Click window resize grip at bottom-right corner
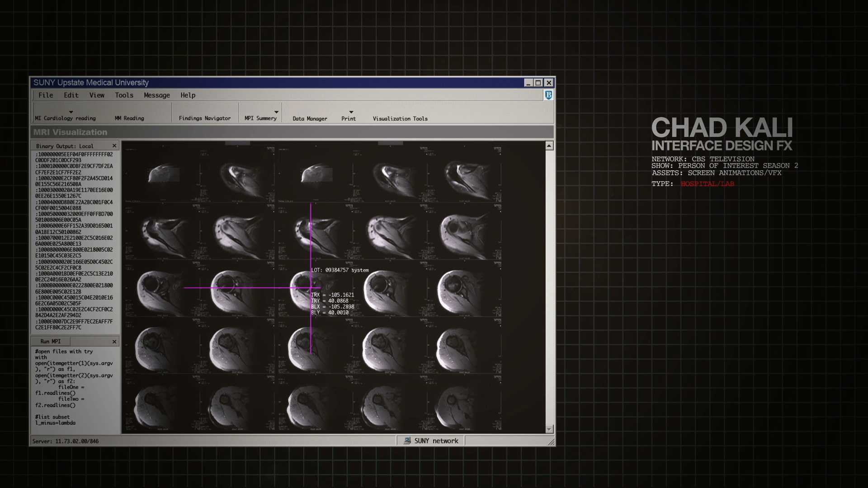The image size is (868, 488). coord(551,442)
